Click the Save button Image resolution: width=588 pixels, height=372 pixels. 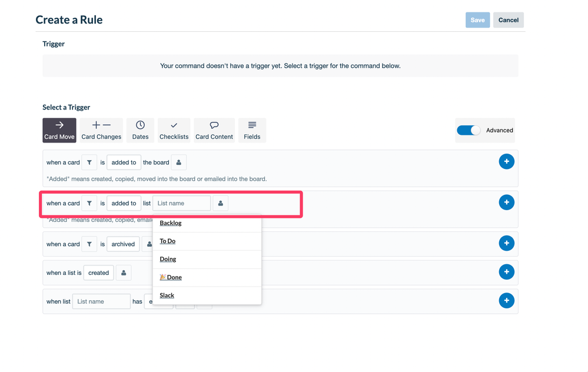[x=477, y=20]
